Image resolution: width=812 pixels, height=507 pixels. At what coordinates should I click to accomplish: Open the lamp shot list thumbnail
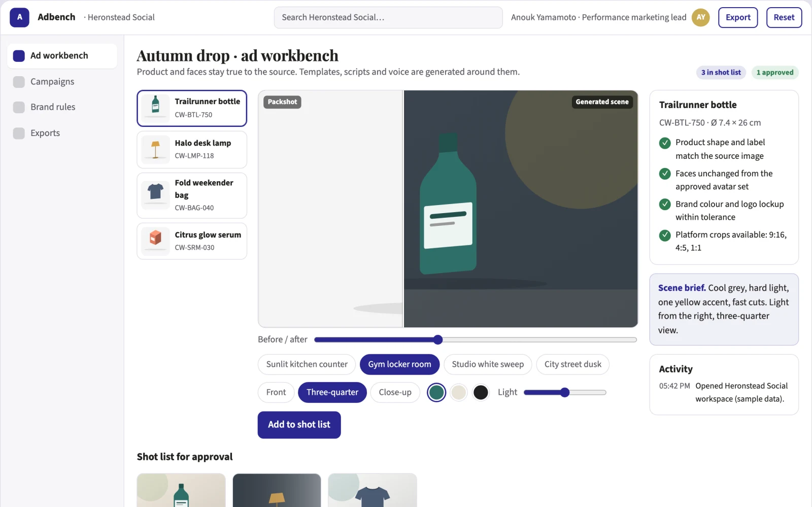[x=277, y=490]
